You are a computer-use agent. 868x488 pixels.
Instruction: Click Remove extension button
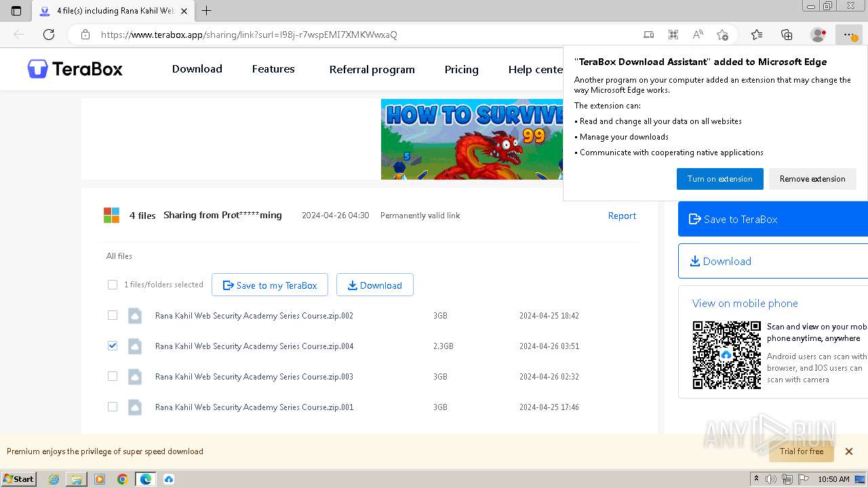tap(812, 179)
